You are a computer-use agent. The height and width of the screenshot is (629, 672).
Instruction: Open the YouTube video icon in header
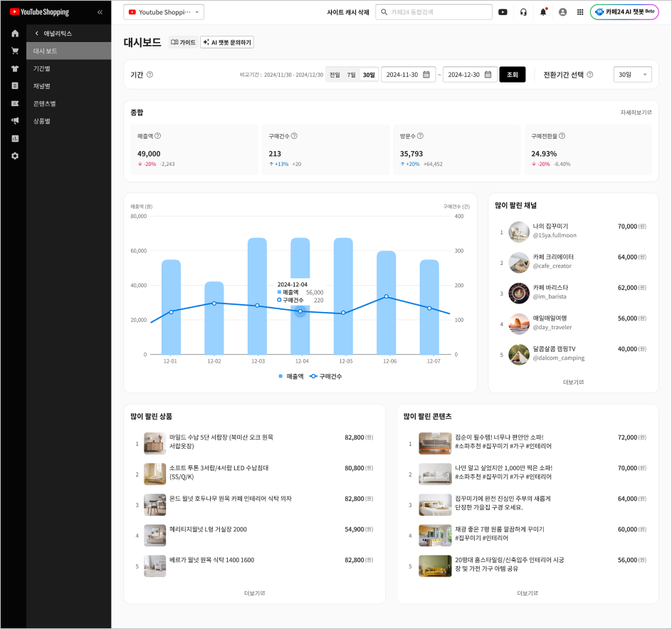[x=503, y=12]
